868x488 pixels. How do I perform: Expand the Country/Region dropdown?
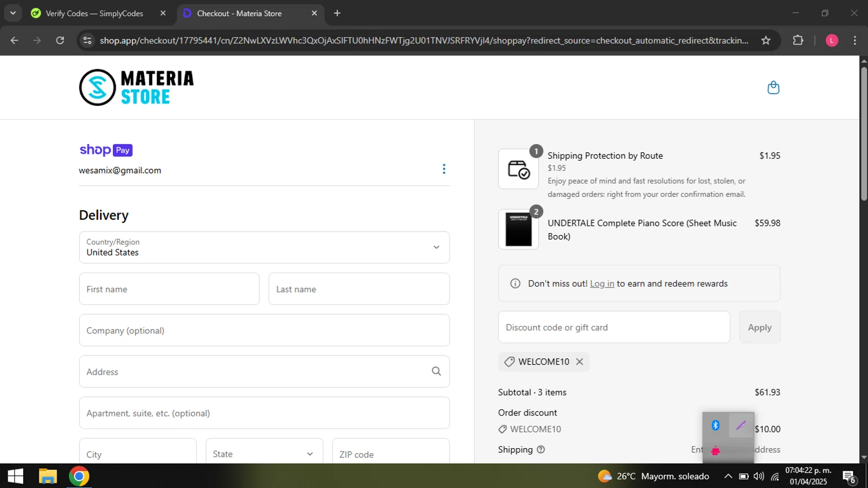pos(264,247)
